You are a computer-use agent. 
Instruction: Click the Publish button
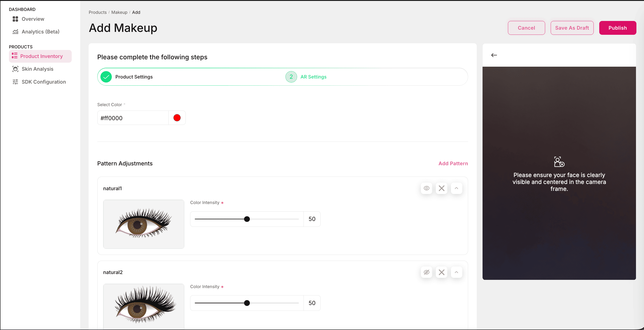(618, 28)
